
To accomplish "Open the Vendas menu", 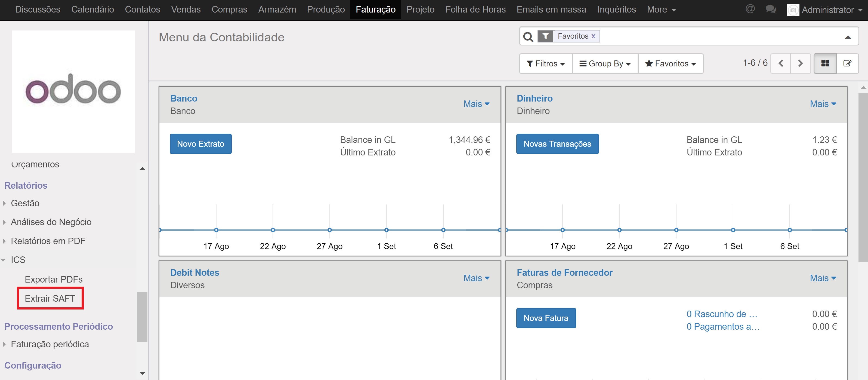I will (x=186, y=10).
